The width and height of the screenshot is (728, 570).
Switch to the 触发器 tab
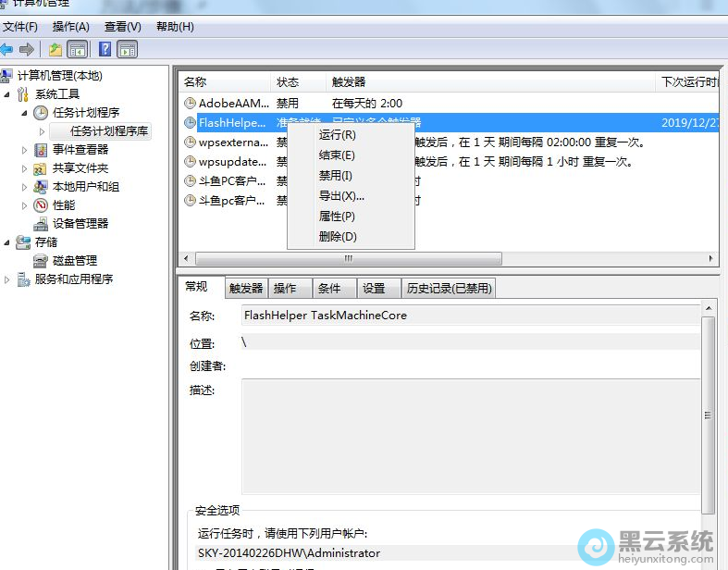pos(246,289)
